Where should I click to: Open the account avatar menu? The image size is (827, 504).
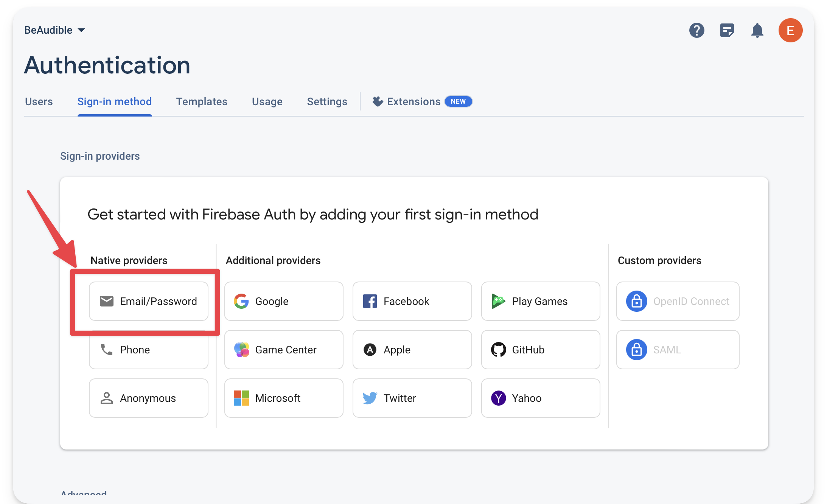click(x=790, y=30)
